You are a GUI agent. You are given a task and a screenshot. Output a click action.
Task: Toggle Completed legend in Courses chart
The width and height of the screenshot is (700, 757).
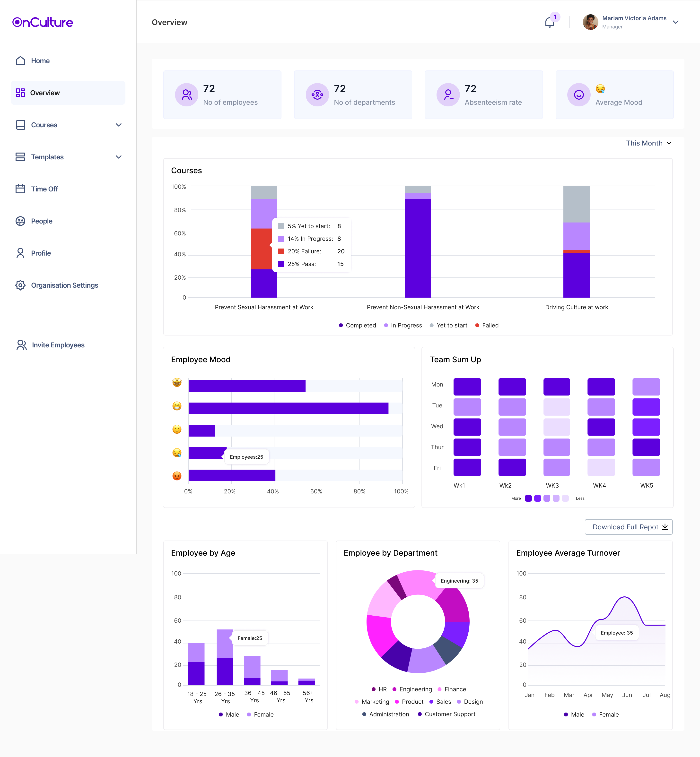tap(357, 325)
